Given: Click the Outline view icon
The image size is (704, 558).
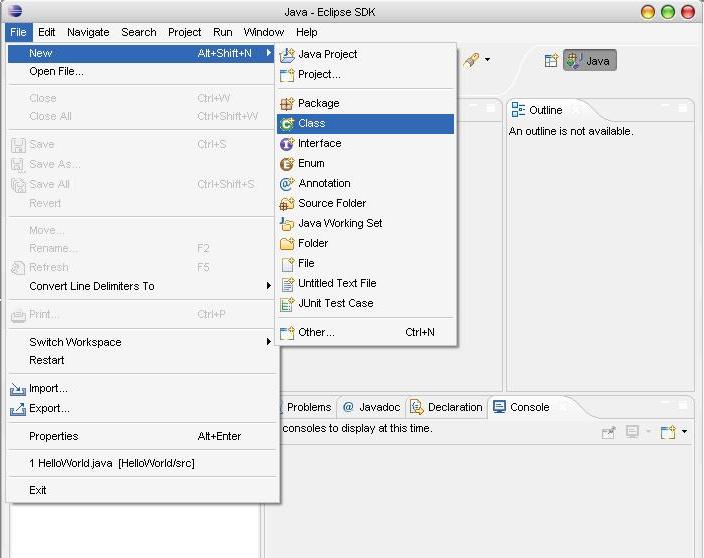Looking at the screenshot, I should [x=518, y=110].
